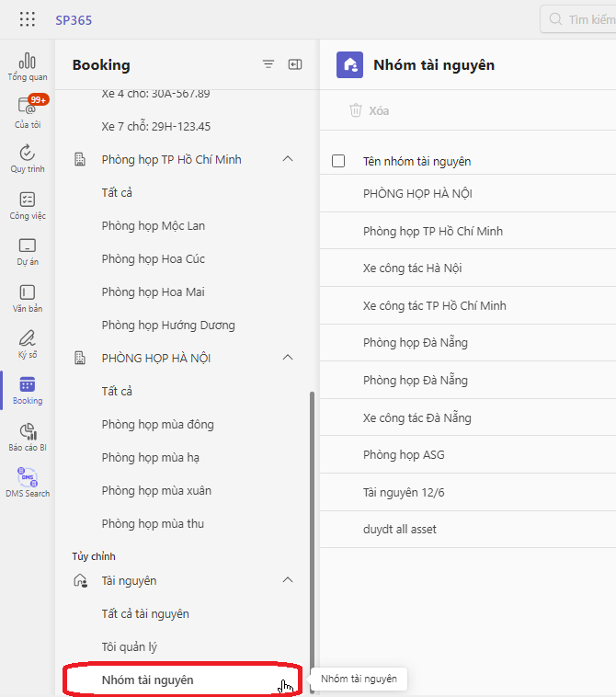Click the filter icon in Booking header
This screenshot has width=616, height=697.
(x=268, y=64)
